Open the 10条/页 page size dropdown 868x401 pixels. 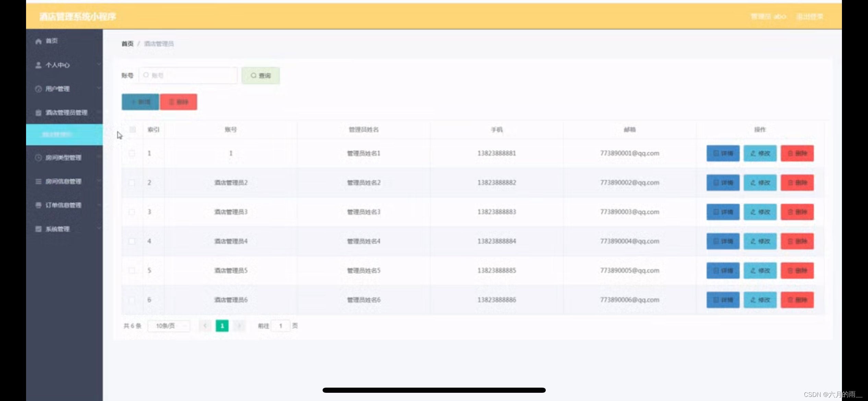pos(169,326)
